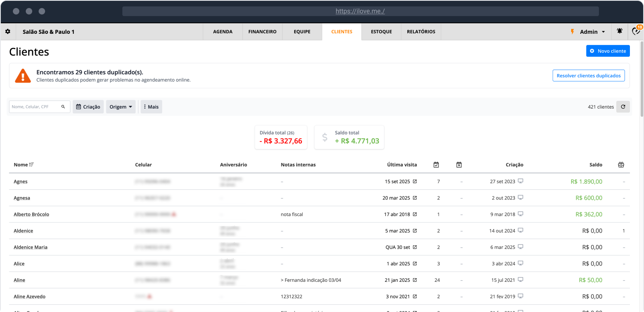The height and width of the screenshot is (312, 644).
Task: Open Aline last visit link icon
Action: click(415, 280)
